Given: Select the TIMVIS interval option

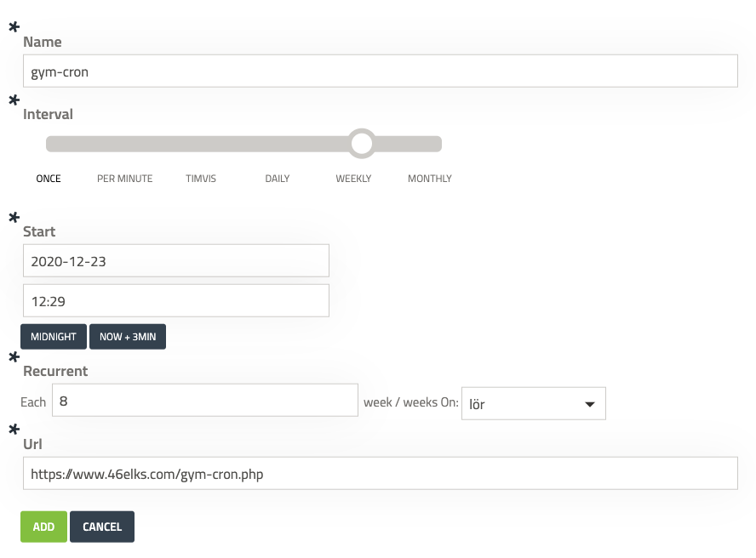Looking at the screenshot, I should [x=201, y=179].
